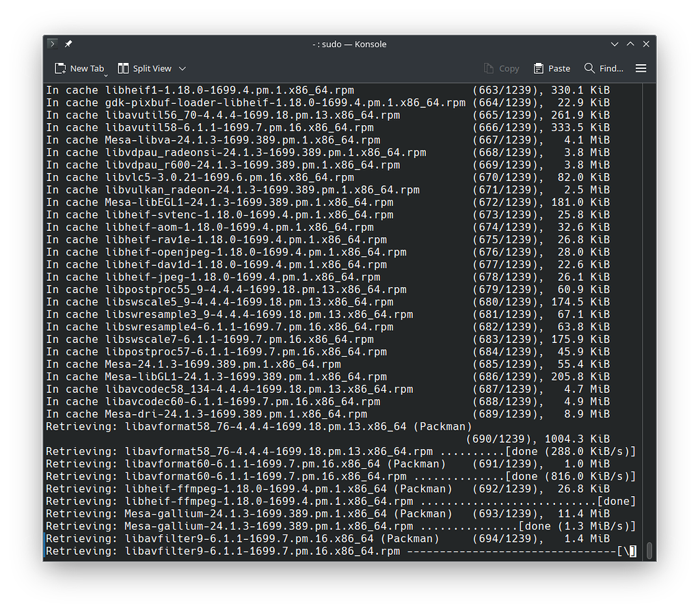Viewport: 700px width, 613px height.
Task: Pin the window on all desktops
Action: coord(68,44)
